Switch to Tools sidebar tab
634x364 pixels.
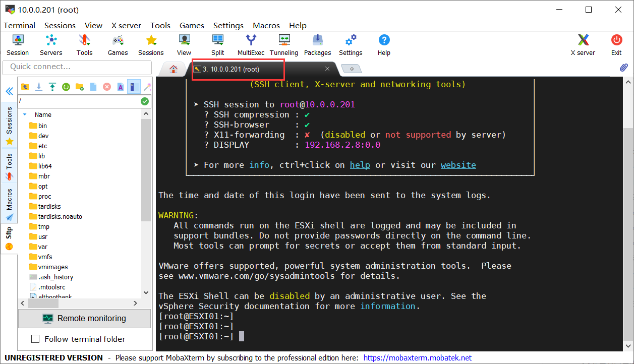pos(9,167)
